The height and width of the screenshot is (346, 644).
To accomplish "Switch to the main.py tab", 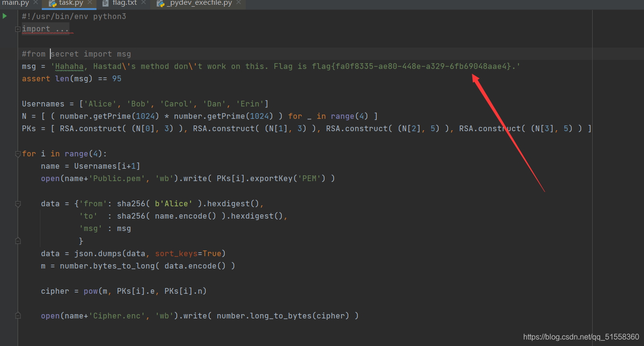I will 16,3.
